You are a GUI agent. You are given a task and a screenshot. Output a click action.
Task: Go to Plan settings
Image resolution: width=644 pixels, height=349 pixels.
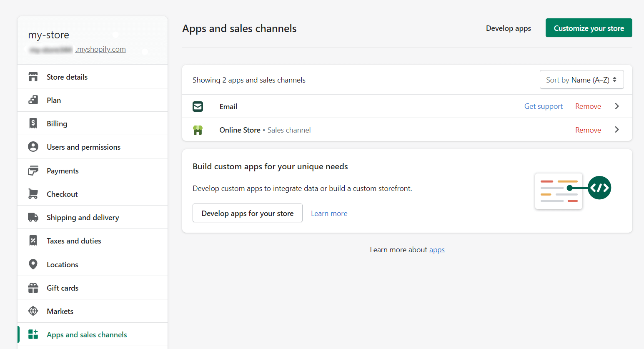93,100
